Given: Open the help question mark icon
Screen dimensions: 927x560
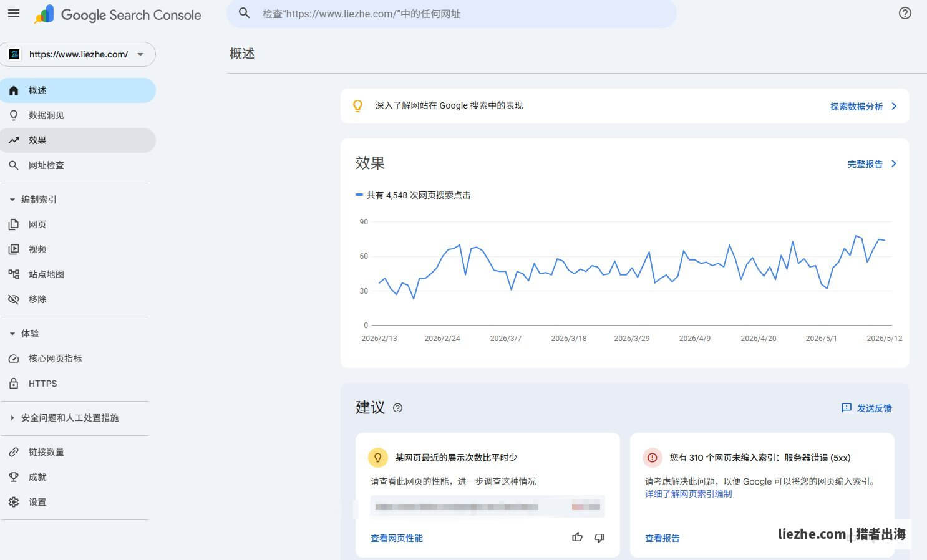Looking at the screenshot, I should (x=905, y=13).
